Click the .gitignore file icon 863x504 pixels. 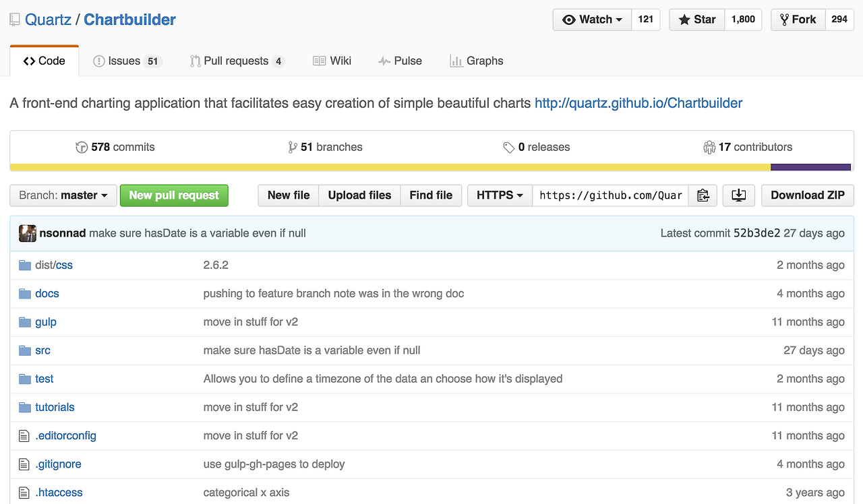(x=25, y=464)
